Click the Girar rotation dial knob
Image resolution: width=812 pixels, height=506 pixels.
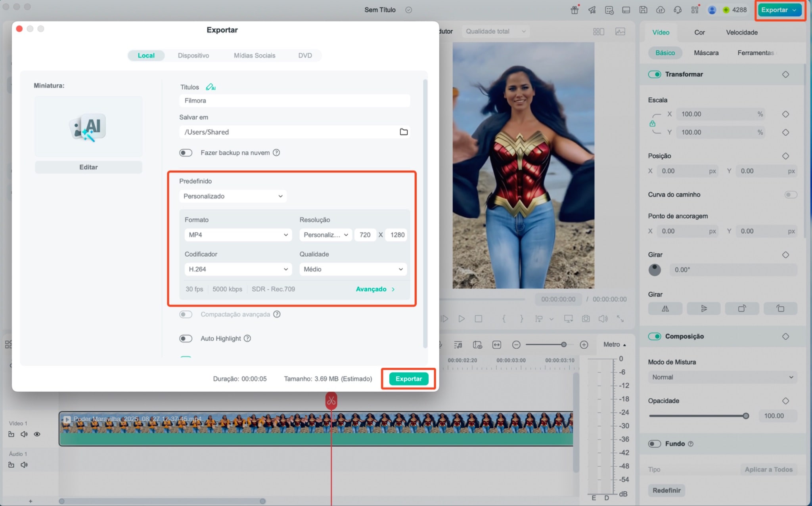click(x=655, y=270)
